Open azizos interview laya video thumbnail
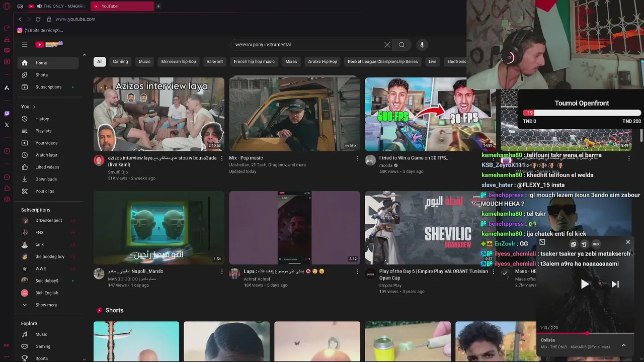Screen dimensions: 644x362 (159, 114)
